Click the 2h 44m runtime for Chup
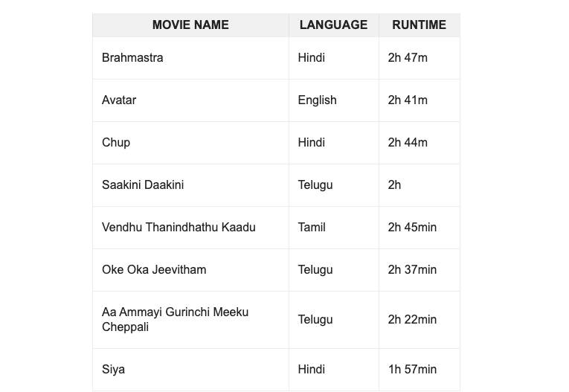Image resolution: width=569 pixels, height=392 pixels. [408, 142]
